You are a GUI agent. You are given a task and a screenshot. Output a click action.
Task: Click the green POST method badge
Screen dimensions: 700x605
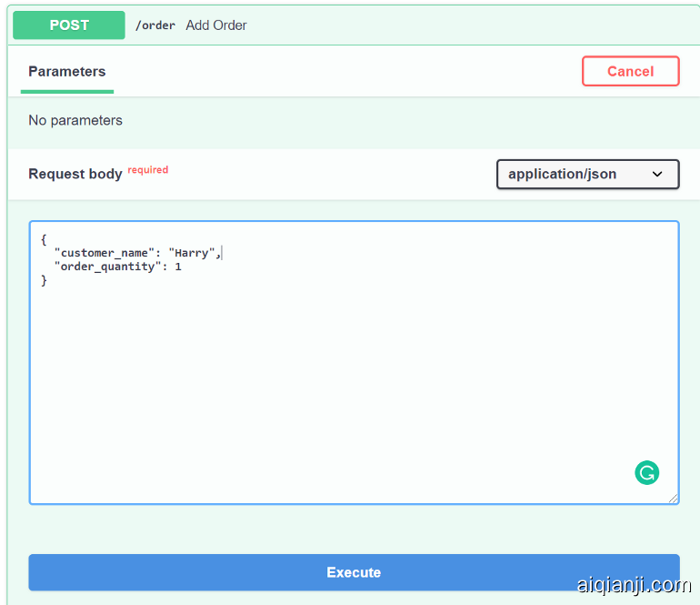tap(69, 25)
